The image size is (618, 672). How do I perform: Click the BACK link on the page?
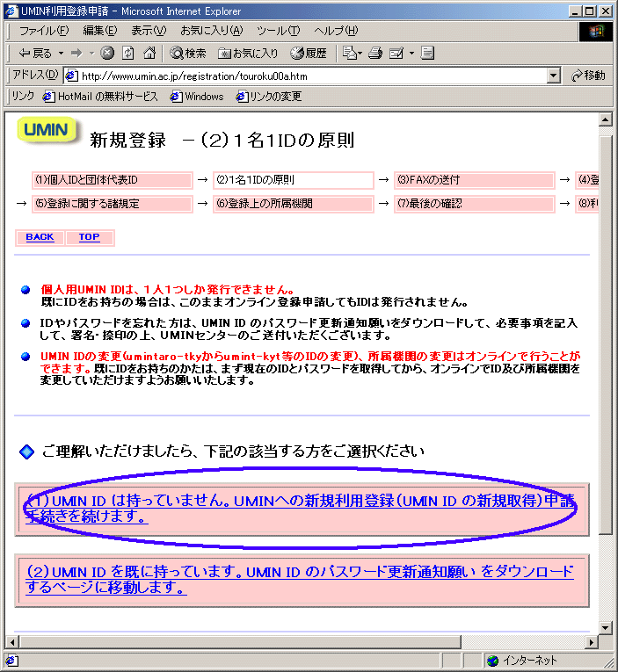40,237
